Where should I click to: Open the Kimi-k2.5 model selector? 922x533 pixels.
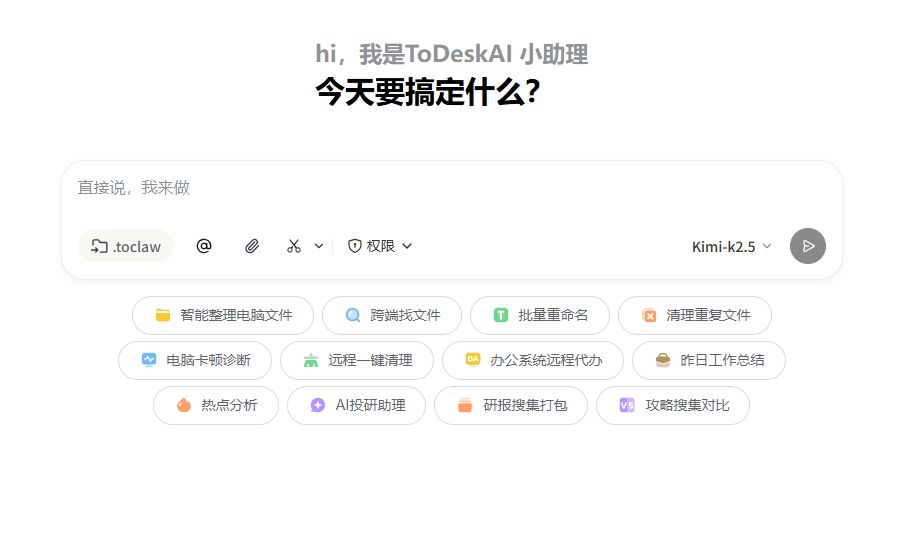coord(731,246)
